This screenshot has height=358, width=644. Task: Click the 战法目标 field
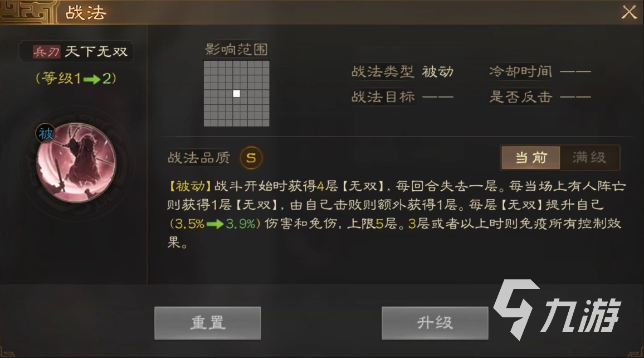402,97
